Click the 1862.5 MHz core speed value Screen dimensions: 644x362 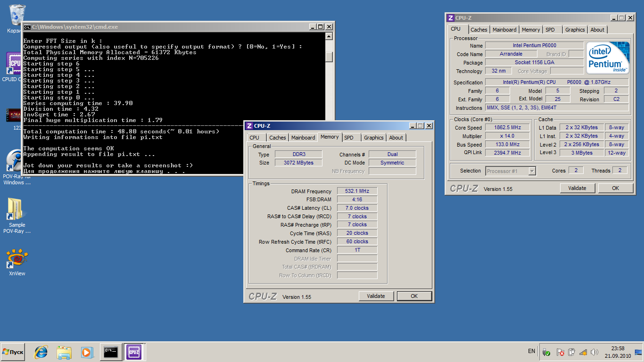click(507, 128)
